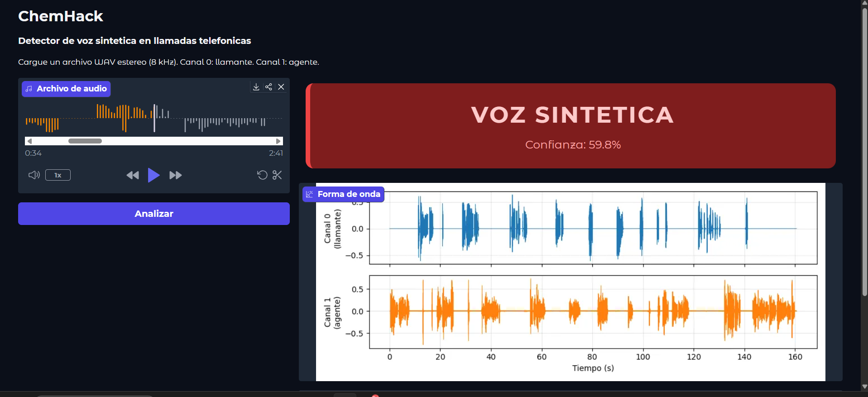
Task: Remove the audio file with X icon
Action: pos(281,87)
